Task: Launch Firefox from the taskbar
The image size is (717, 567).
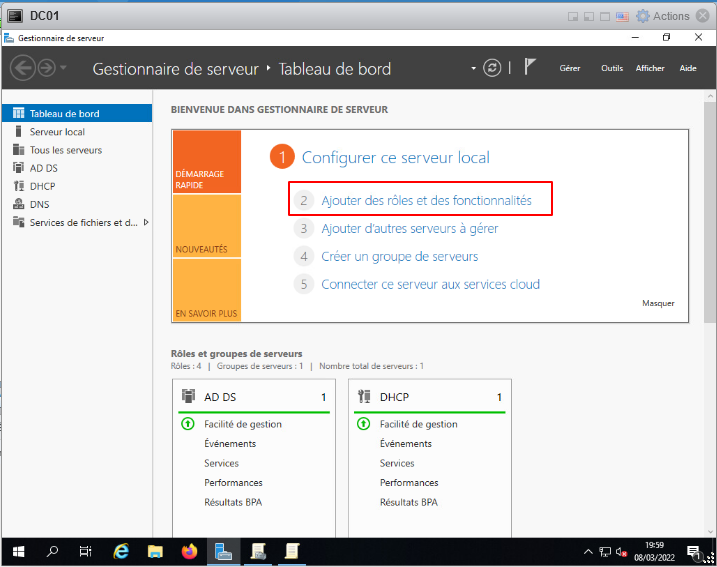Action: pyautogui.click(x=190, y=551)
